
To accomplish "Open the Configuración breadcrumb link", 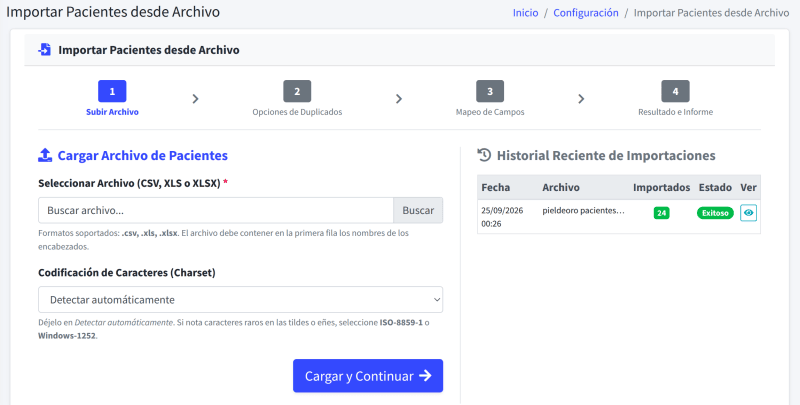I will 586,13.
